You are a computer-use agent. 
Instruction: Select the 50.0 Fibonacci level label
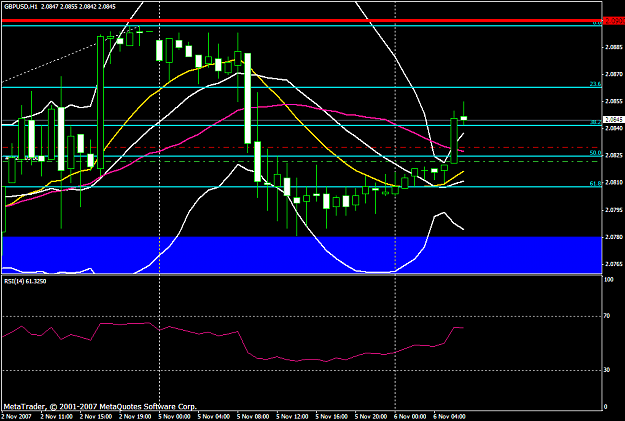coord(596,153)
